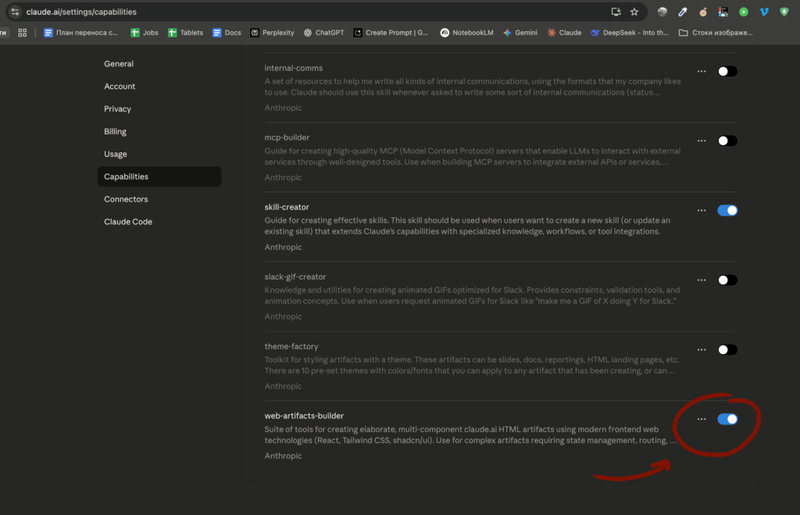Open the Billing settings section

point(159,131)
